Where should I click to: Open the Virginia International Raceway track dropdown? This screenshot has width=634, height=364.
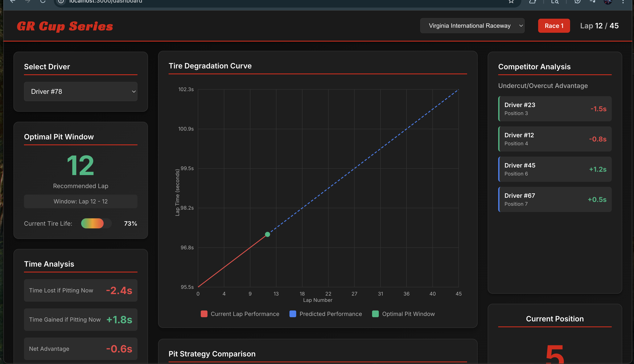(x=472, y=26)
